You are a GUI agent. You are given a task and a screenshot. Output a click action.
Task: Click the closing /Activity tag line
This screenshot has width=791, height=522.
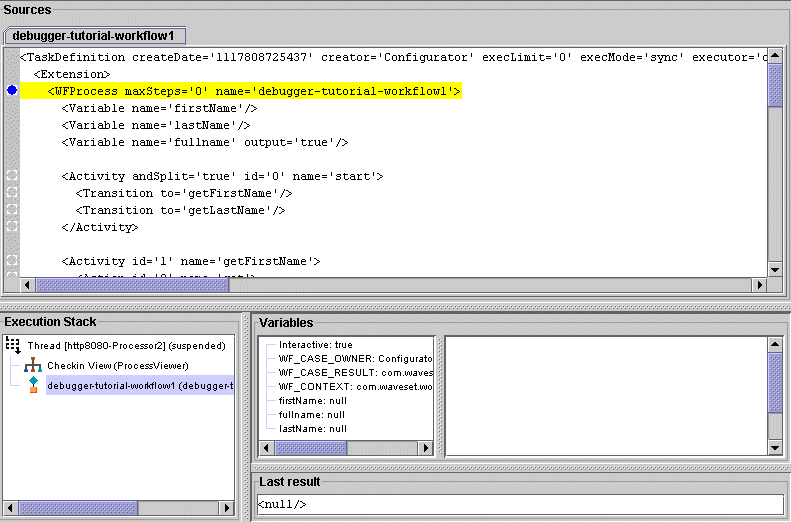click(100, 227)
